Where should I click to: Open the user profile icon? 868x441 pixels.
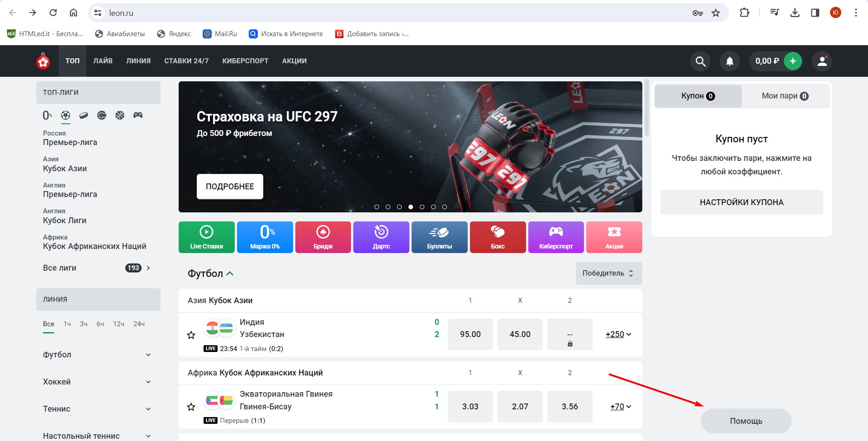pyautogui.click(x=822, y=61)
